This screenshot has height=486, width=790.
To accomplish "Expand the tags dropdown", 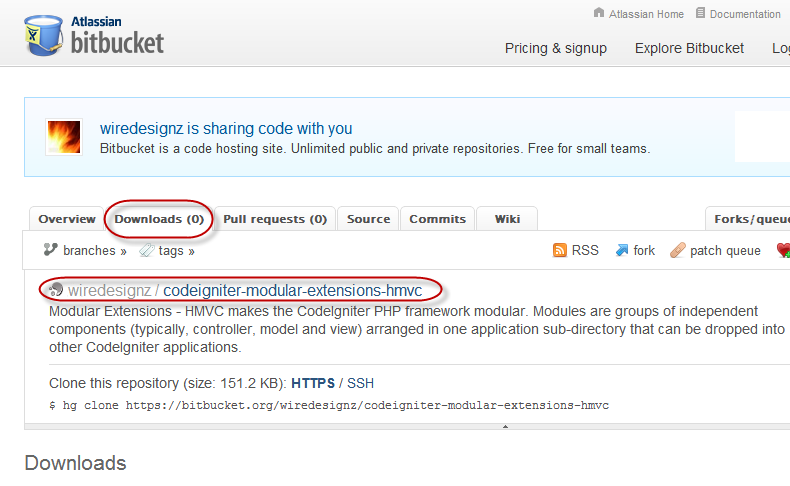I will 176,251.
